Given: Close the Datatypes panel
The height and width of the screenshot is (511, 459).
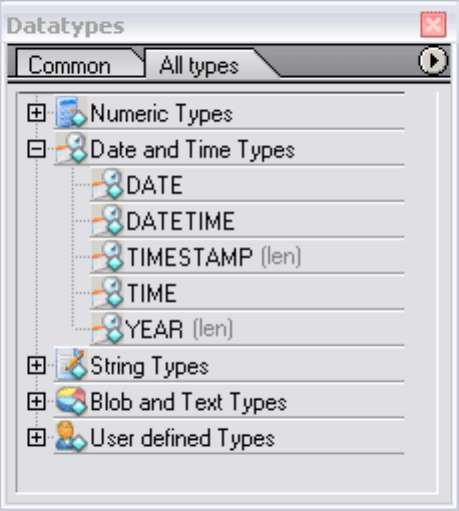Looking at the screenshot, I should pyautogui.click(x=433, y=24).
